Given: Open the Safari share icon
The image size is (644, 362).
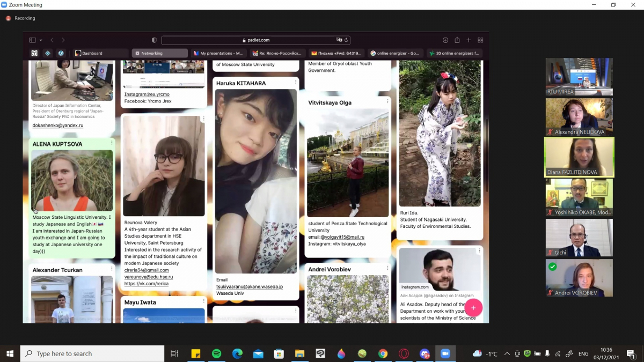Looking at the screenshot, I should [x=457, y=40].
